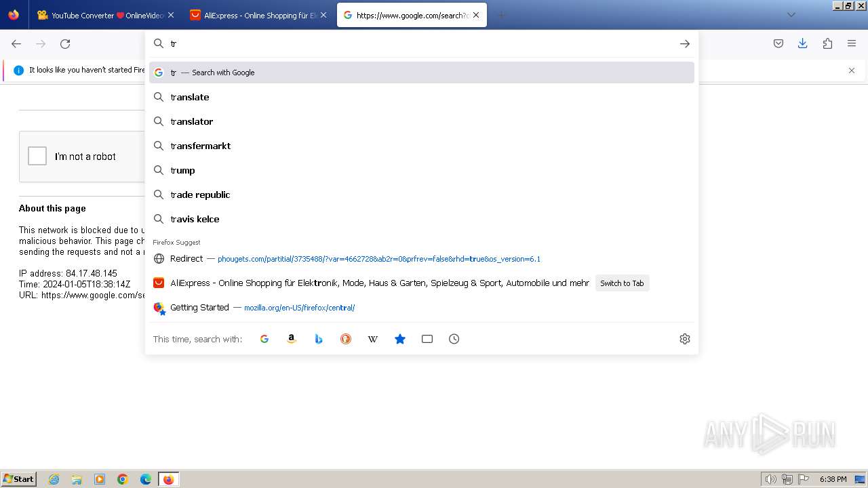Reload the current page
Screen dimensions: 868x488
[x=65, y=43]
